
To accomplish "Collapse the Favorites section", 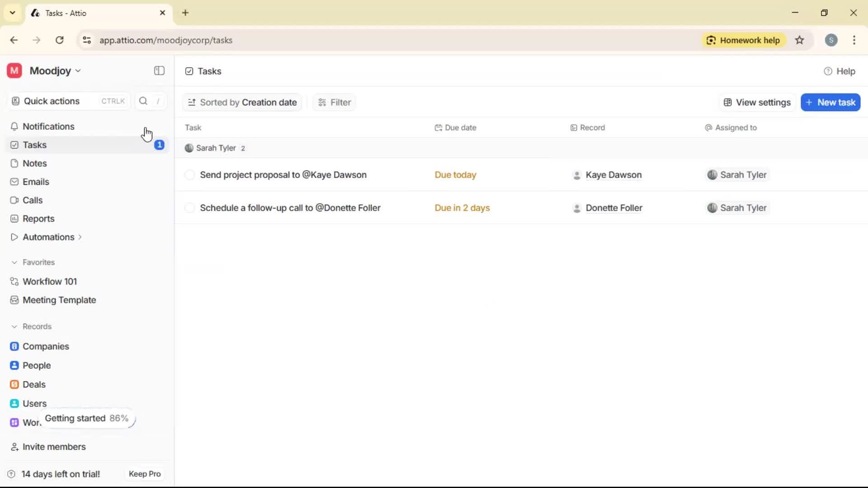I will (x=15, y=262).
